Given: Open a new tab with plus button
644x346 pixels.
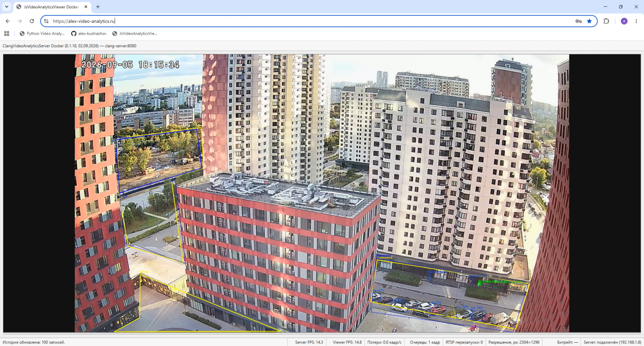Looking at the screenshot, I should click(x=98, y=7).
